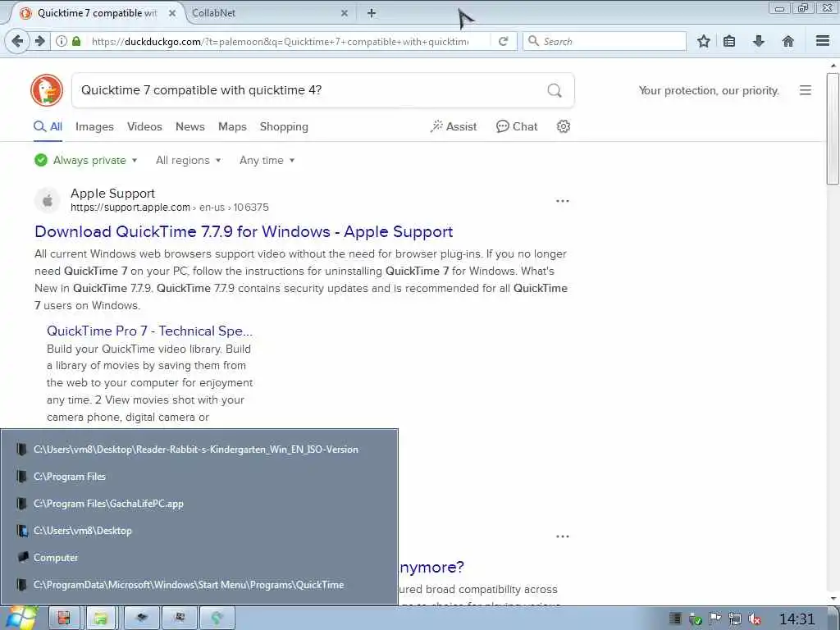Click the Apple Support site name
Screen dimensions: 840x630
coord(112,194)
